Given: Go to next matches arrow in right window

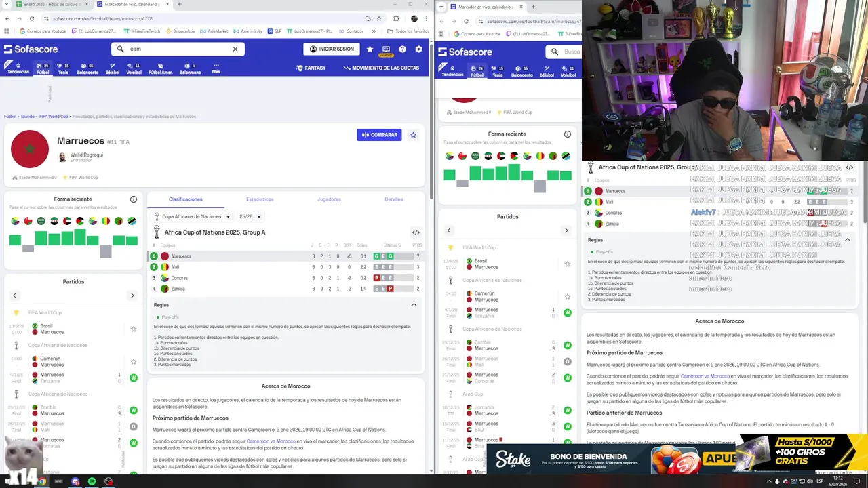Looking at the screenshot, I should pyautogui.click(x=566, y=230).
